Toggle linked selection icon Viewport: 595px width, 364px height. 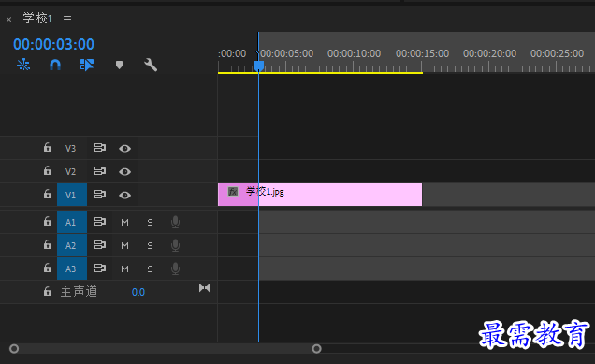click(x=86, y=65)
